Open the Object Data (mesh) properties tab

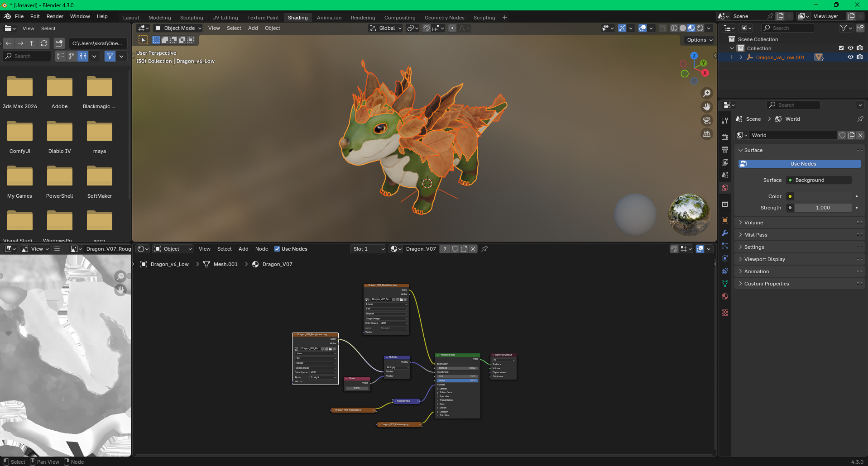tap(725, 284)
